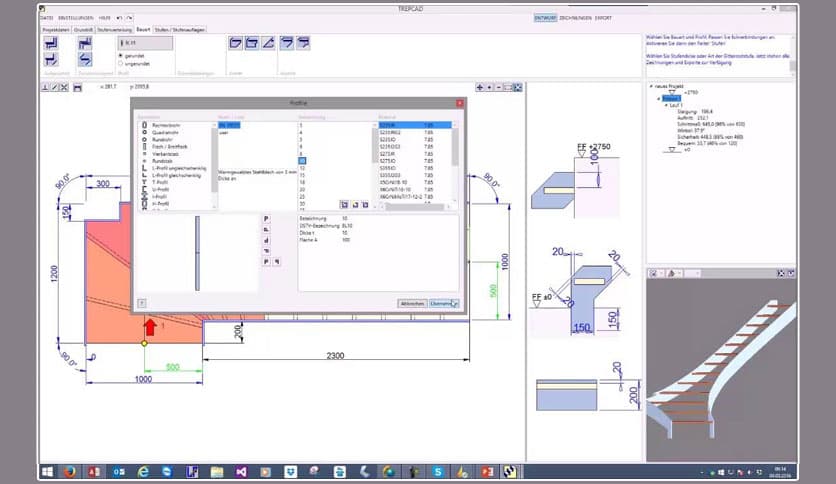Click the zoom window rectangle icon

(508, 87)
